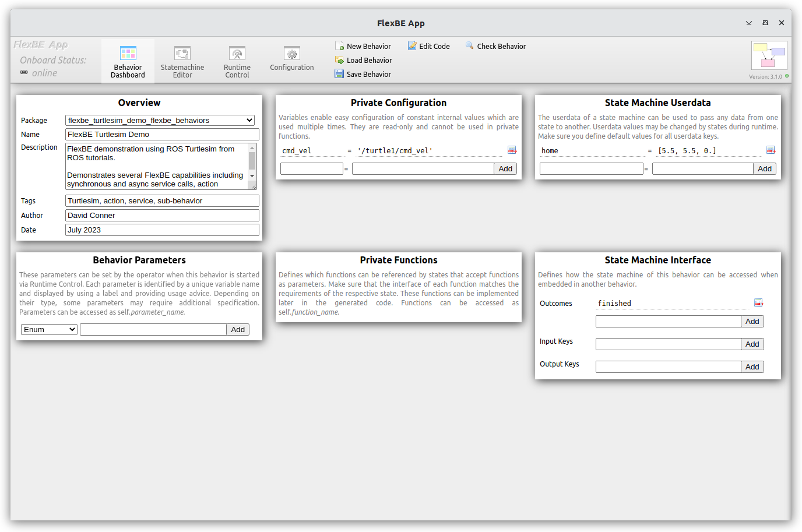Click the New Behavior document icon
The image size is (802, 532).
coord(339,45)
